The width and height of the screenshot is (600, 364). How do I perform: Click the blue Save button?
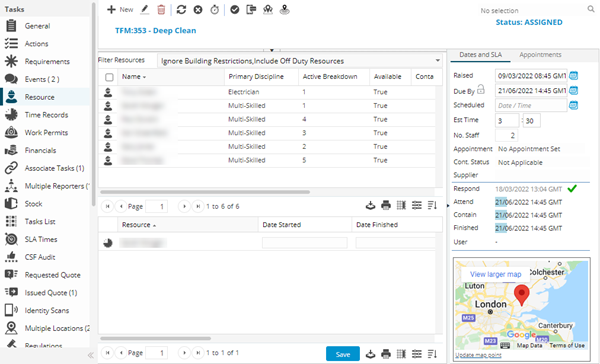(x=343, y=354)
